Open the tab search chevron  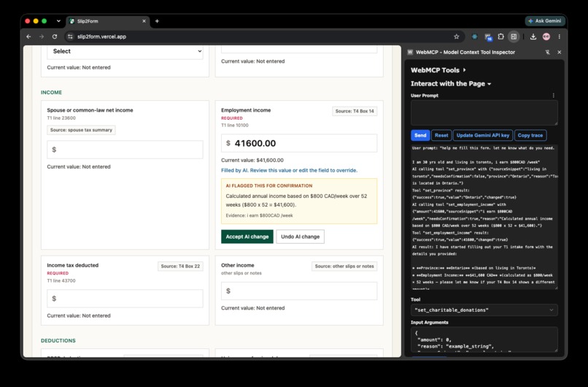point(58,21)
